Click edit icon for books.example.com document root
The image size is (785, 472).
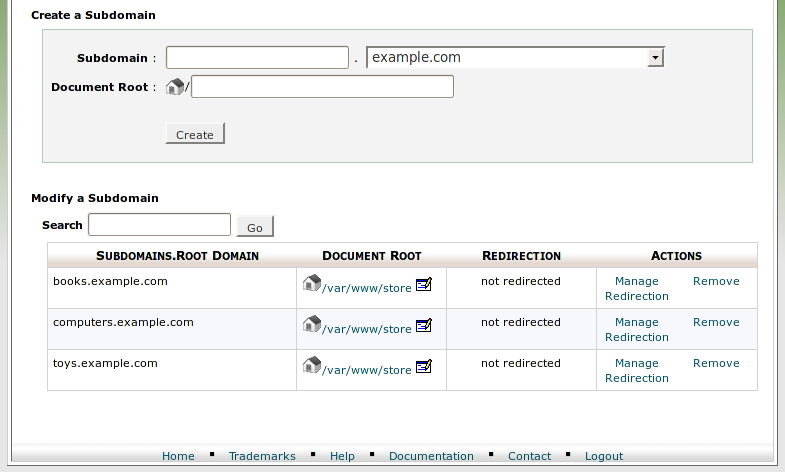pos(423,286)
